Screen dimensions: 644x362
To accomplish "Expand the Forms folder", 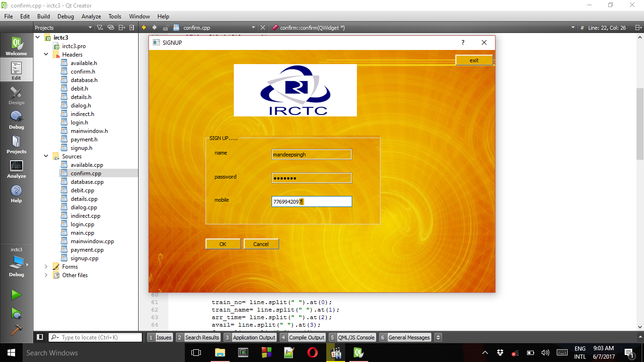I will pyautogui.click(x=46, y=266).
